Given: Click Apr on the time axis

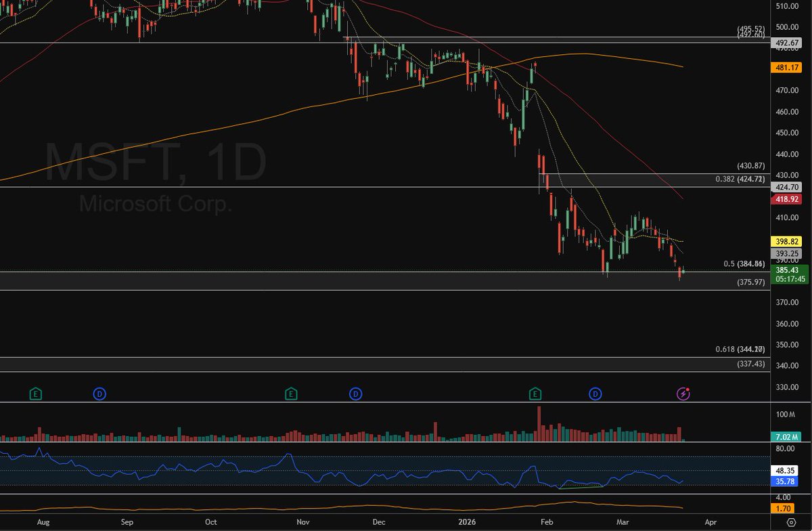Looking at the screenshot, I should (x=711, y=523).
